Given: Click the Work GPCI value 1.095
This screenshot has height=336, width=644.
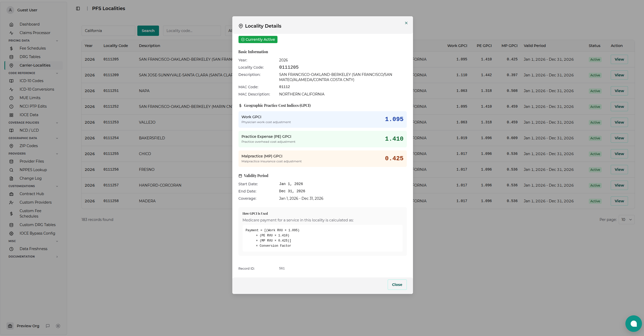Looking at the screenshot, I should [x=394, y=119].
